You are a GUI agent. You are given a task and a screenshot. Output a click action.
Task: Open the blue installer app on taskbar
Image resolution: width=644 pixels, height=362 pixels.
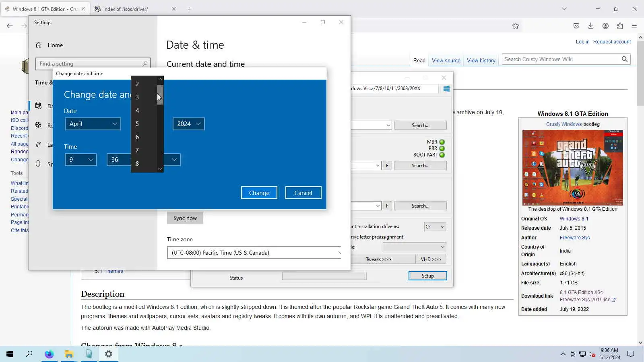click(x=89, y=354)
